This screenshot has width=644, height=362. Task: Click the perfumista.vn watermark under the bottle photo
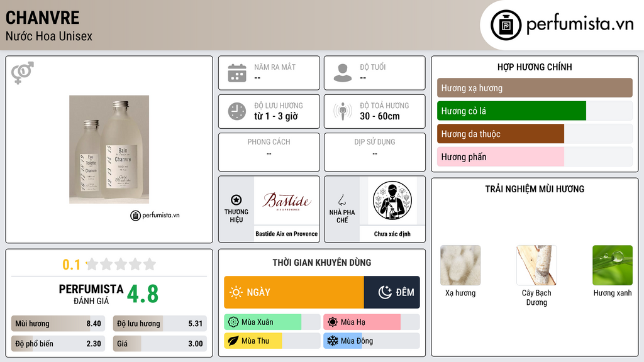point(155,215)
